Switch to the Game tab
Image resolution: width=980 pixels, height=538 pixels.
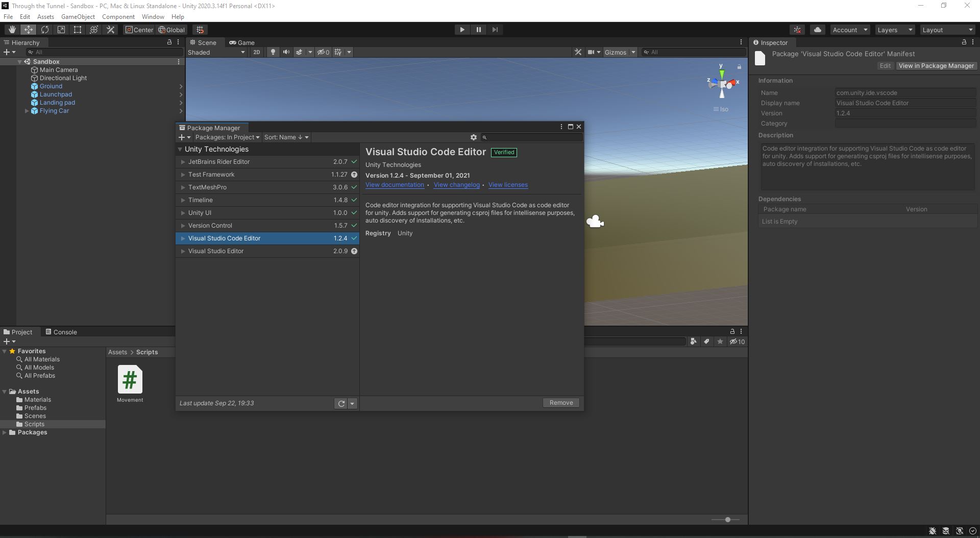(242, 42)
